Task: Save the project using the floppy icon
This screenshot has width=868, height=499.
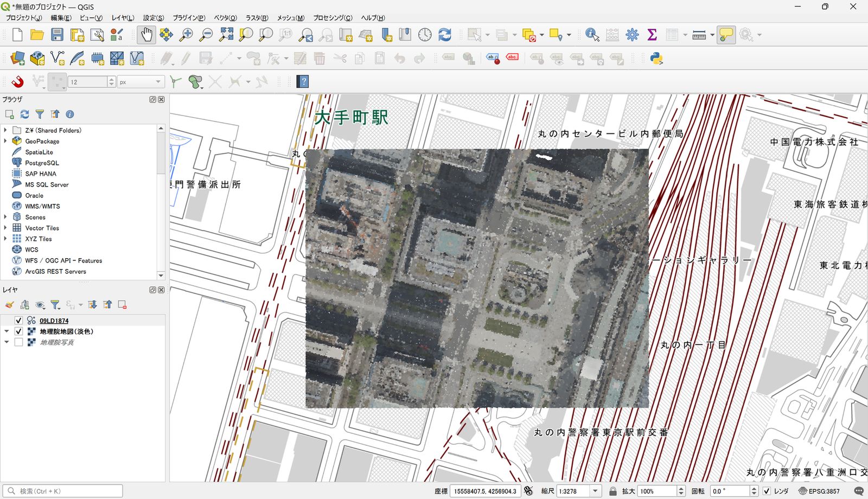Action: (x=57, y=35)
